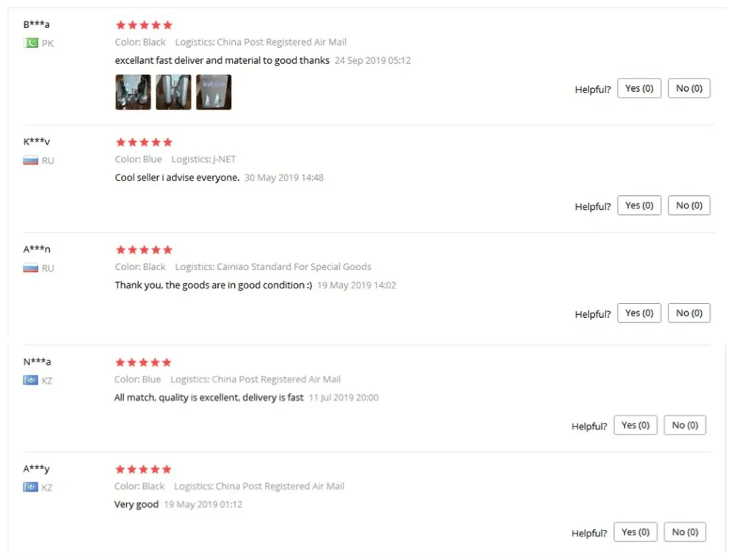The width and height of the screenshot is (734, 560).
Task: Vote Yes on K***v's review
Action: tap(639, 206)
